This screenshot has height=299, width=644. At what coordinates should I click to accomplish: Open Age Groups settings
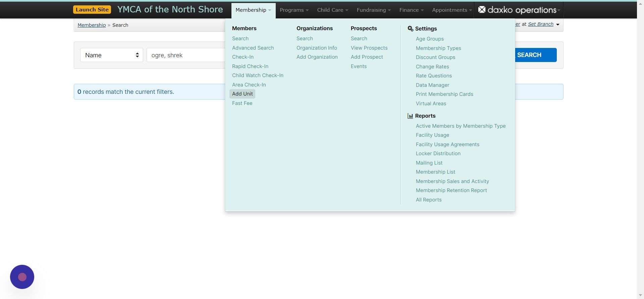click(x=430, y=39)
